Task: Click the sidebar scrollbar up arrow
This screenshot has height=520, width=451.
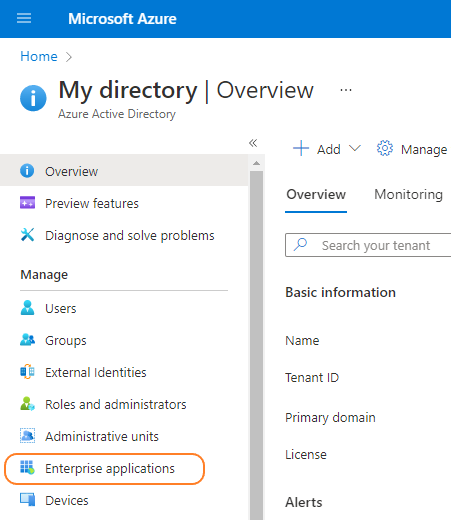Action: tap(256, 163)
